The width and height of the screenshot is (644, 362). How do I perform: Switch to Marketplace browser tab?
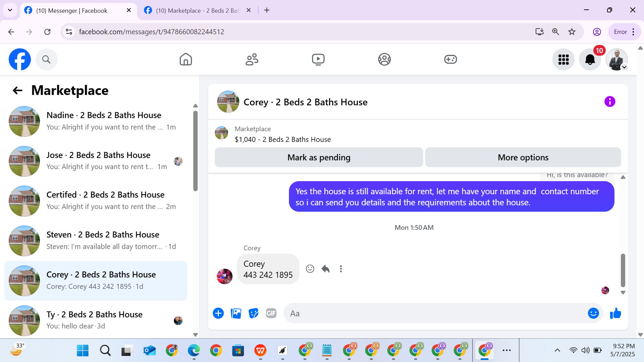(x=198, y=10)
